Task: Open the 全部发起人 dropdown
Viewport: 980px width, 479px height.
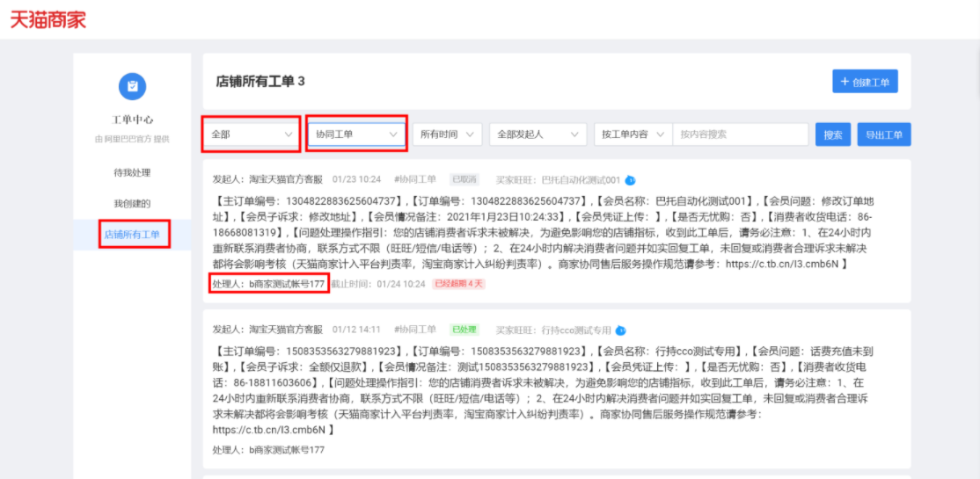Action: (x=538, y=134)
